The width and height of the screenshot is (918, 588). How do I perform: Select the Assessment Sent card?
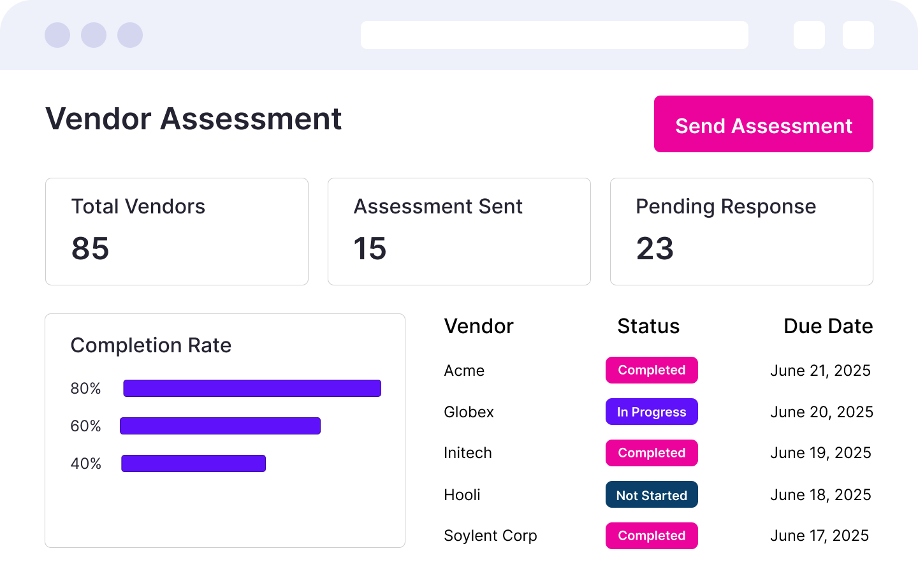(x=459, y=231)
